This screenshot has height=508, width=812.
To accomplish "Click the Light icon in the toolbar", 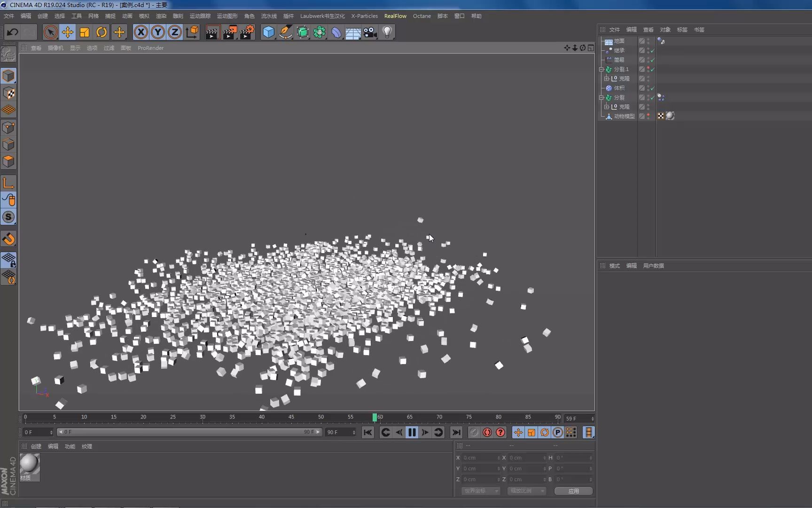I will click(387, 32).
